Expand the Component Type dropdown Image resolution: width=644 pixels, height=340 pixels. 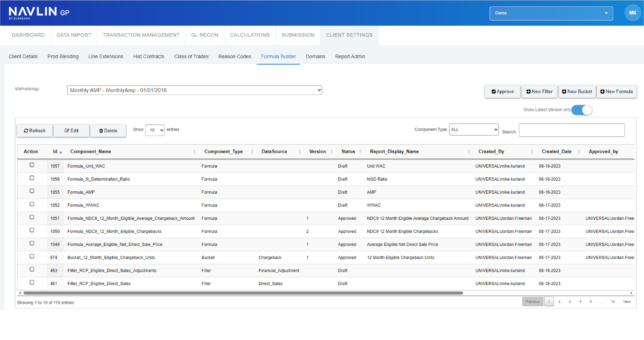473,130
